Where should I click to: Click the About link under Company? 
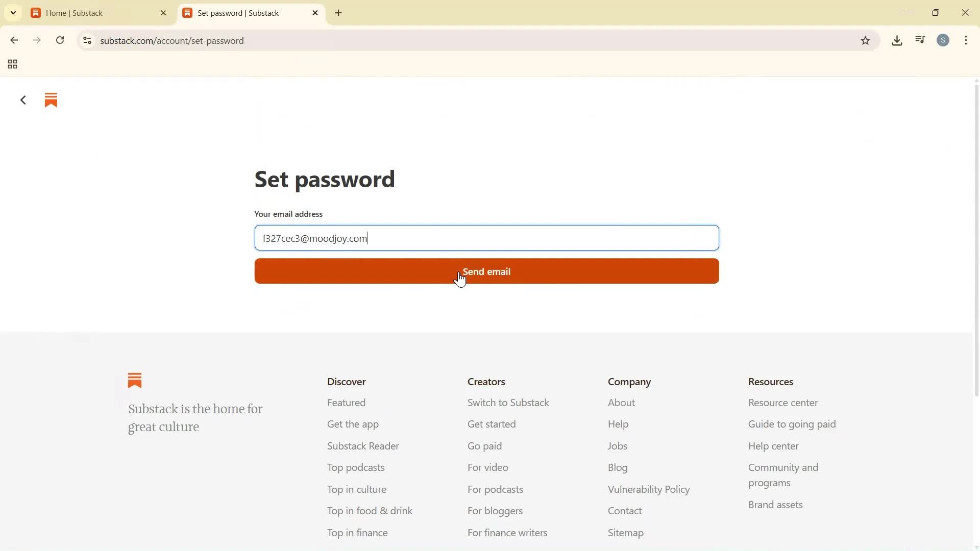621,403
